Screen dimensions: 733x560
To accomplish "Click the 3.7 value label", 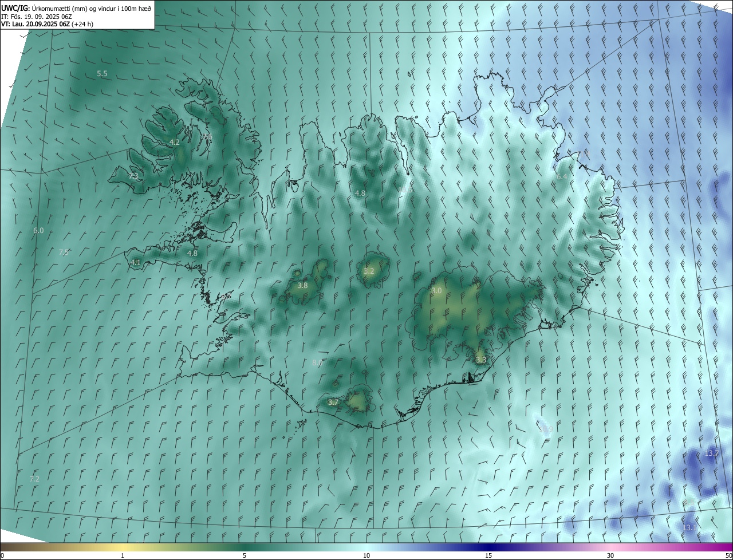I will [x=333, y=403].
